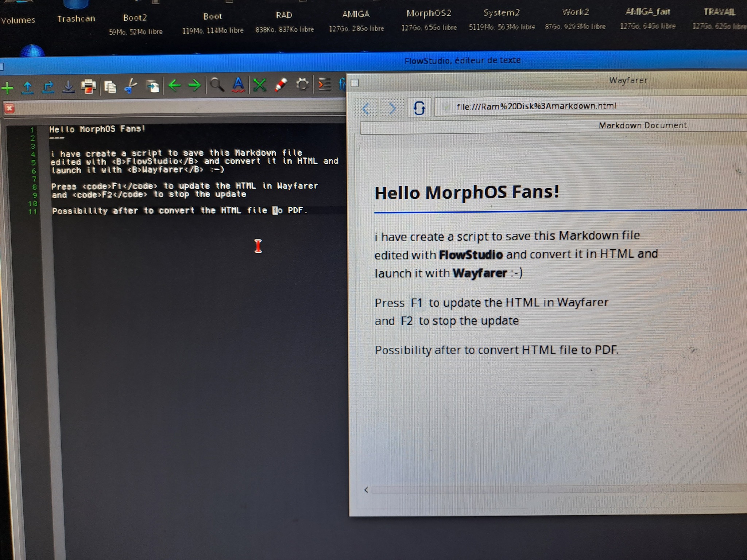Image resolution: width=747 pixels, height=560 pixels.
Task: Click the red highlighter marker icon
Action: [281, 85]
